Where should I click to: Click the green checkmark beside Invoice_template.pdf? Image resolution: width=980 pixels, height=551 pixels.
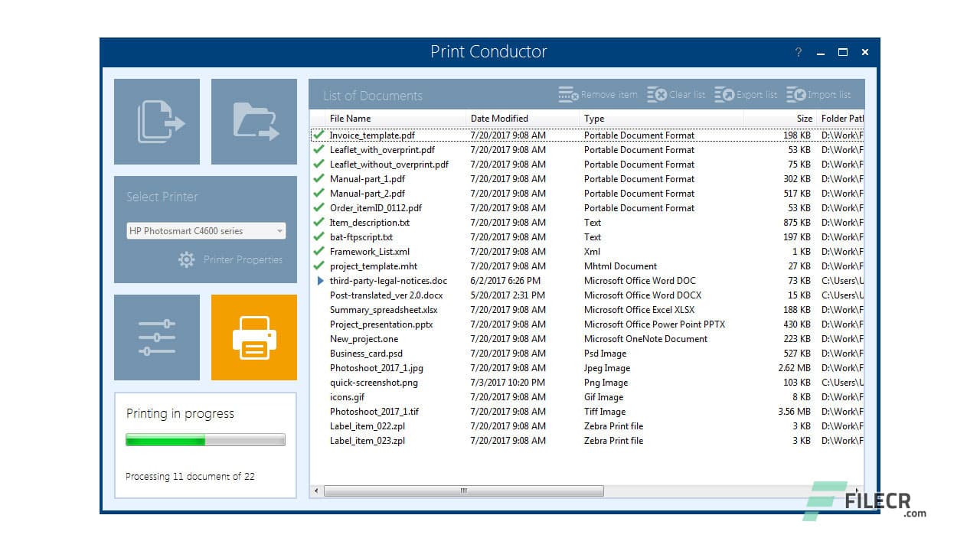[318, 135]
